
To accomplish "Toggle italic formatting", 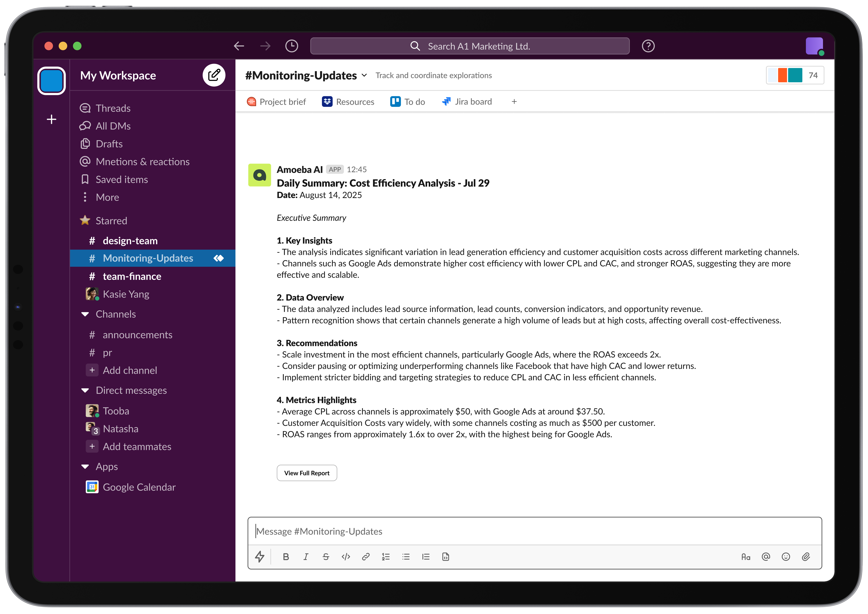I will (306, 556).
